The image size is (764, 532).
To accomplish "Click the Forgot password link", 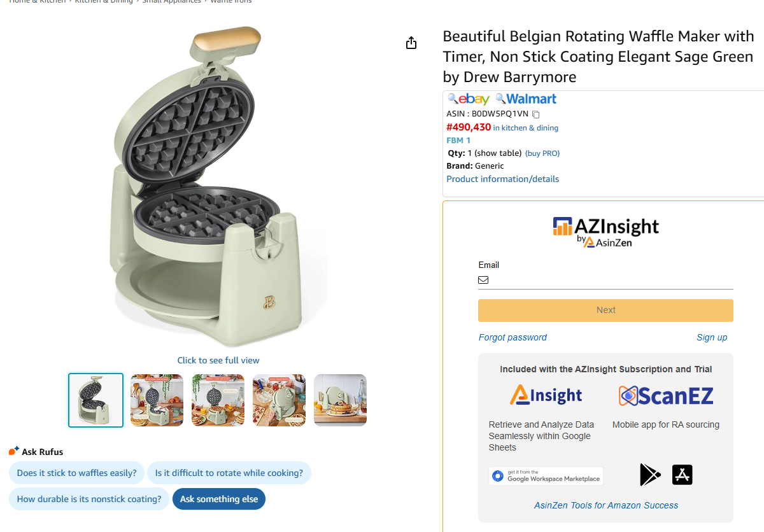I will coord(513,337).
